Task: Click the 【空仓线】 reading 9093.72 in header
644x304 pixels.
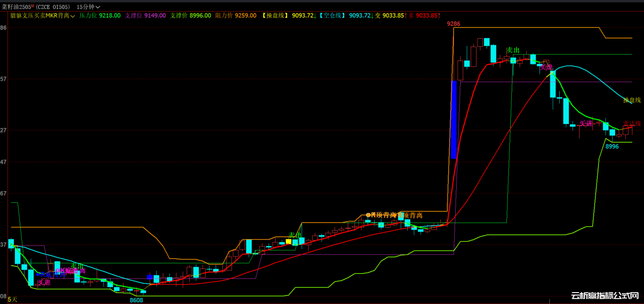Action: (x=361, y=15)
